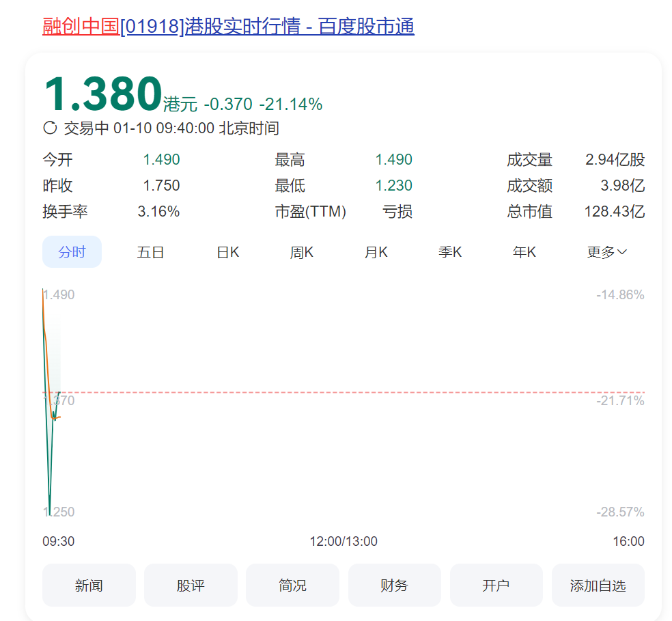Click the -21.71% chart axis label
The image size is (672, 621).
[x=620, y=400]
